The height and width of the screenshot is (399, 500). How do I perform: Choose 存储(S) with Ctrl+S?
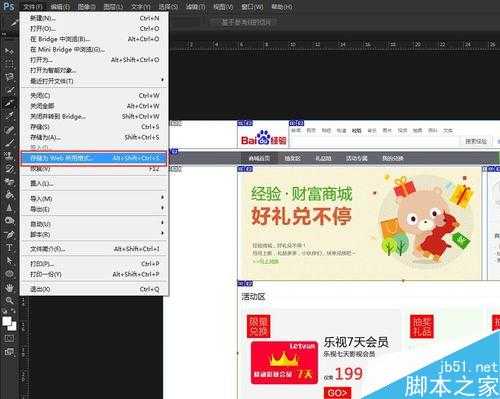pyautogui.click(x=94, y=127)
